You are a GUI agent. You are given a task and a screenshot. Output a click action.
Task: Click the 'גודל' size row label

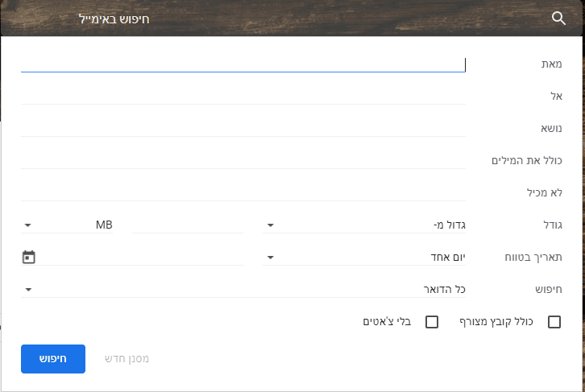[550, 225]
